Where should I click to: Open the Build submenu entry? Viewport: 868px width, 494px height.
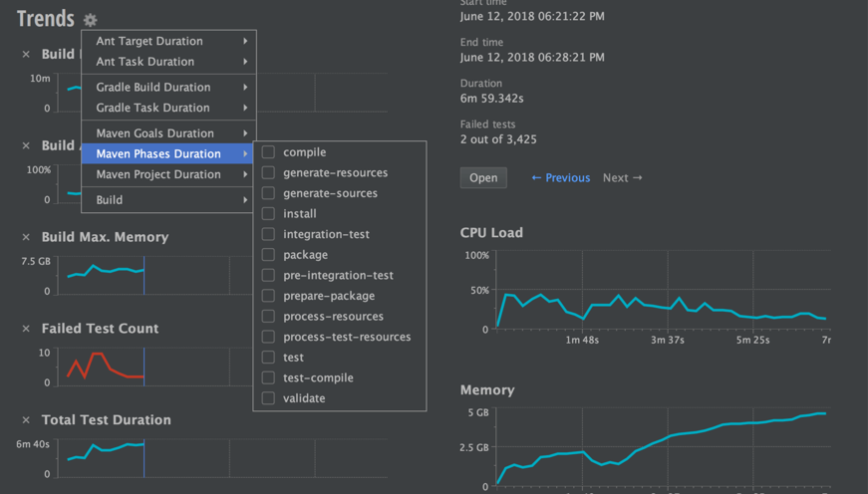click(x=168, y=199)
